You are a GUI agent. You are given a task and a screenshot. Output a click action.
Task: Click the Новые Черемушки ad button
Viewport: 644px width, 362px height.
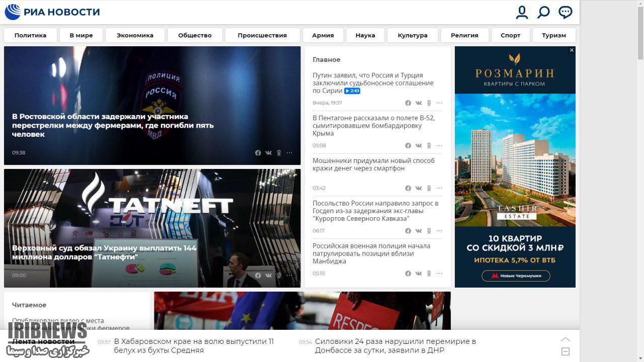[515, 276]
